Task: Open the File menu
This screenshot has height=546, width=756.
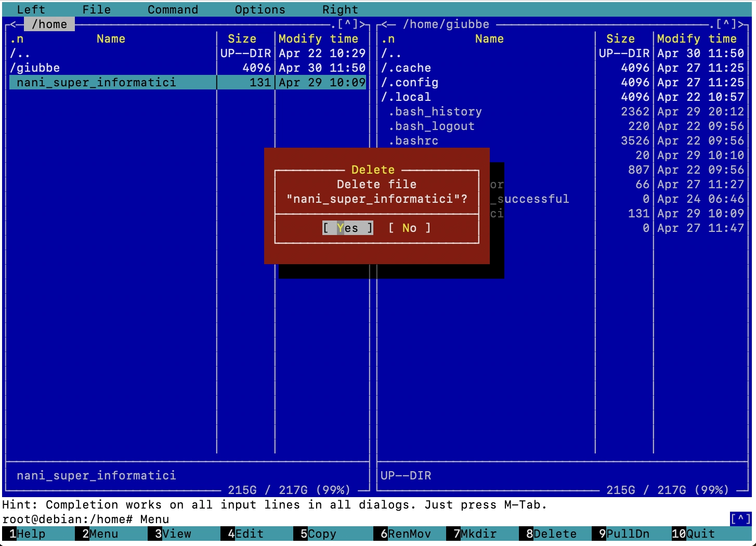Action: [96, 9]
